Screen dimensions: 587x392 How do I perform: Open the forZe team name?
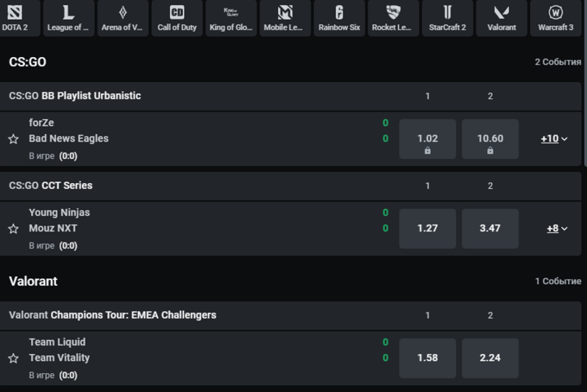point(41,123)
